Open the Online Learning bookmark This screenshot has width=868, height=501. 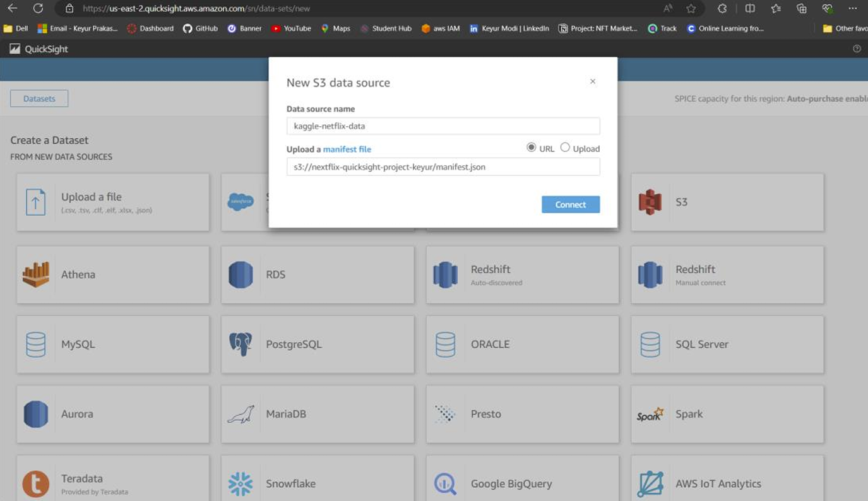coord(725,28)
